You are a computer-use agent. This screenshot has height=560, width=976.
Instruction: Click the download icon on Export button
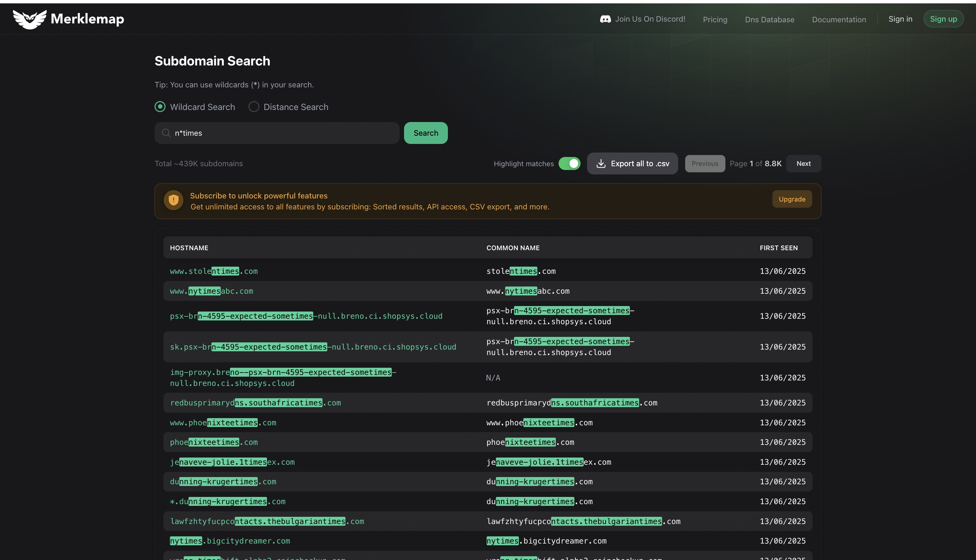[601, 163]
